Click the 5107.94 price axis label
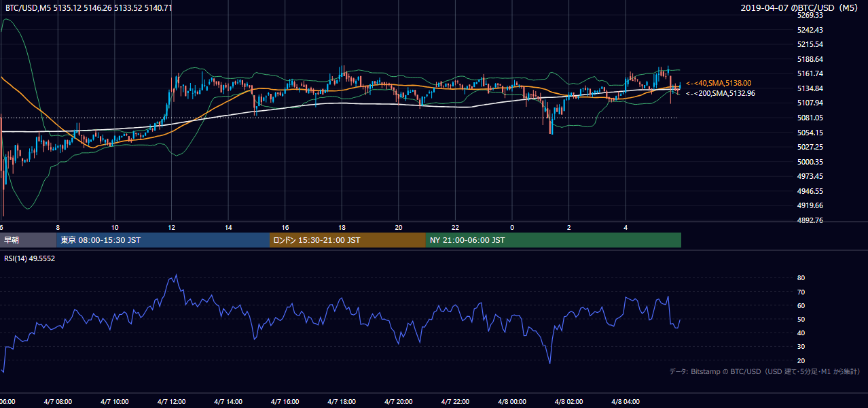This screenshot has width=868, height=408. (x=811, y=103)
